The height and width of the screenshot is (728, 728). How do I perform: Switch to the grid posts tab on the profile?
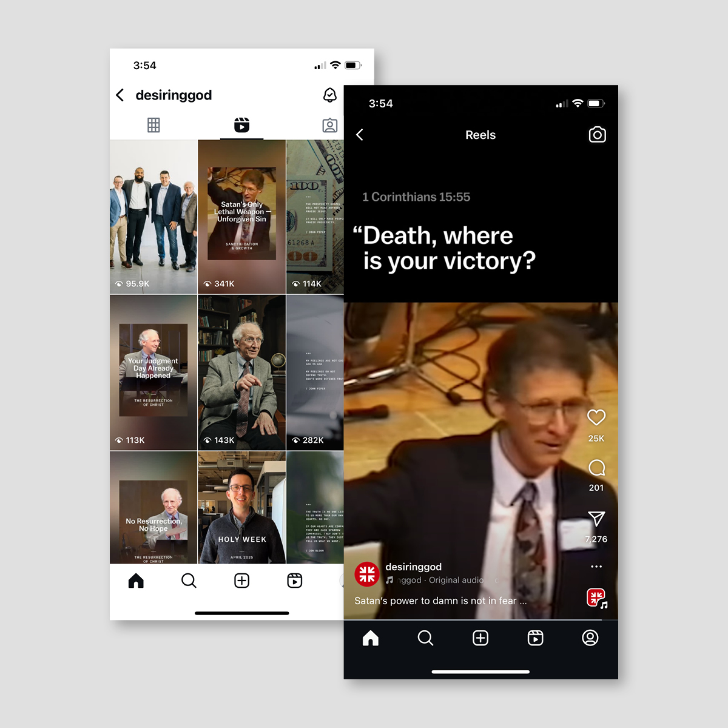click(x=153, y=125)
